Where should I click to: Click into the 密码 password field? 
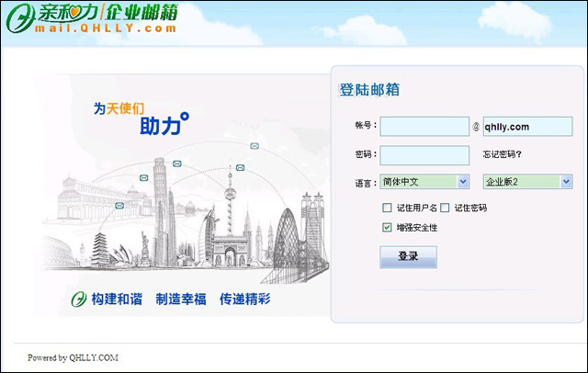pos(424,155)
